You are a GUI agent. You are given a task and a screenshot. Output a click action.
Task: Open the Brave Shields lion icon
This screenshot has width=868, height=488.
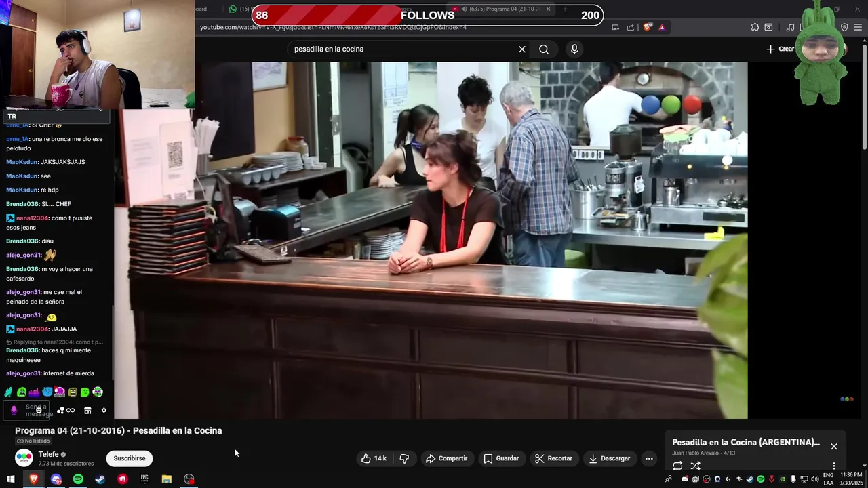(x=647, y=27)
